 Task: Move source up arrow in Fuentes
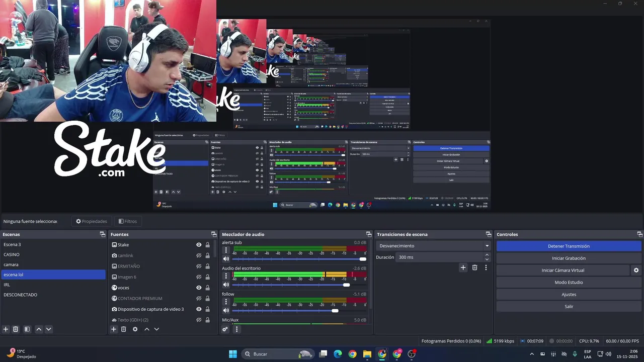coord(147,329)
